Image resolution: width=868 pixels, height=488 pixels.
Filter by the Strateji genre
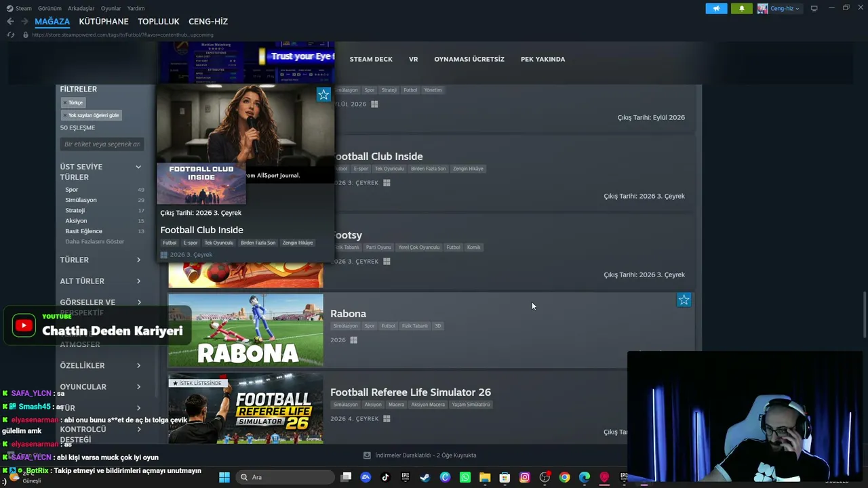(x=75, y=210)
